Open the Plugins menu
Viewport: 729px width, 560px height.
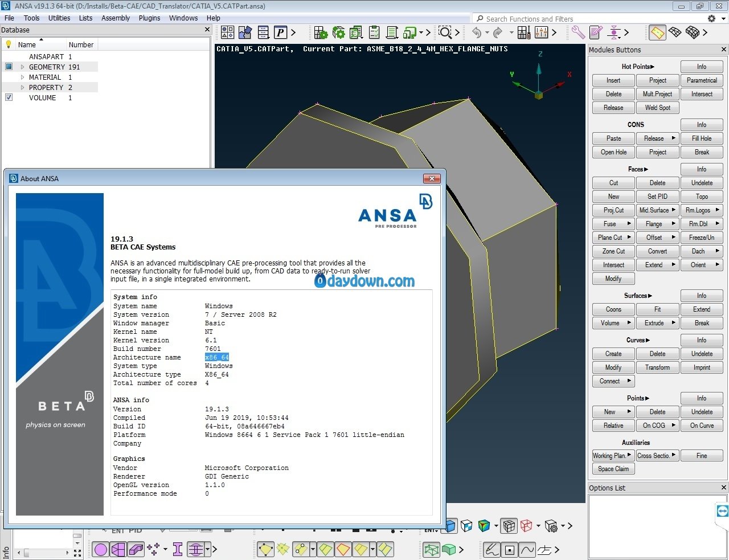[x=150, y=18]
